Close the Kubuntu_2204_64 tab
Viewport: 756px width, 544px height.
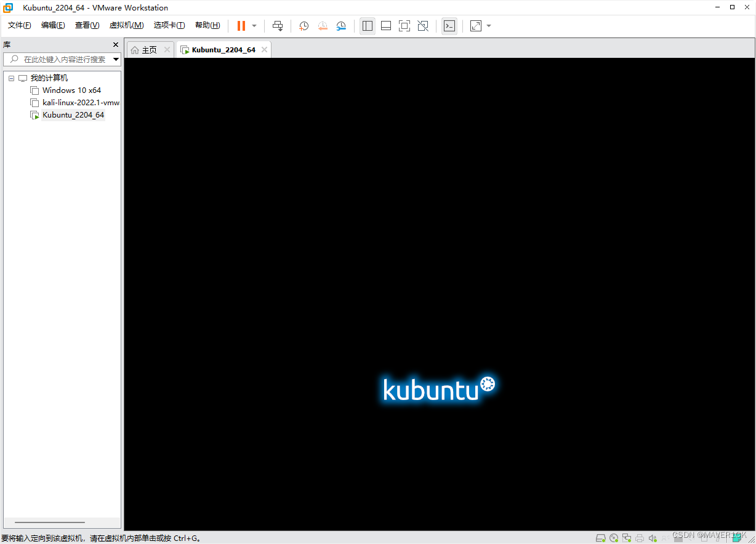[x=264, y=50]
